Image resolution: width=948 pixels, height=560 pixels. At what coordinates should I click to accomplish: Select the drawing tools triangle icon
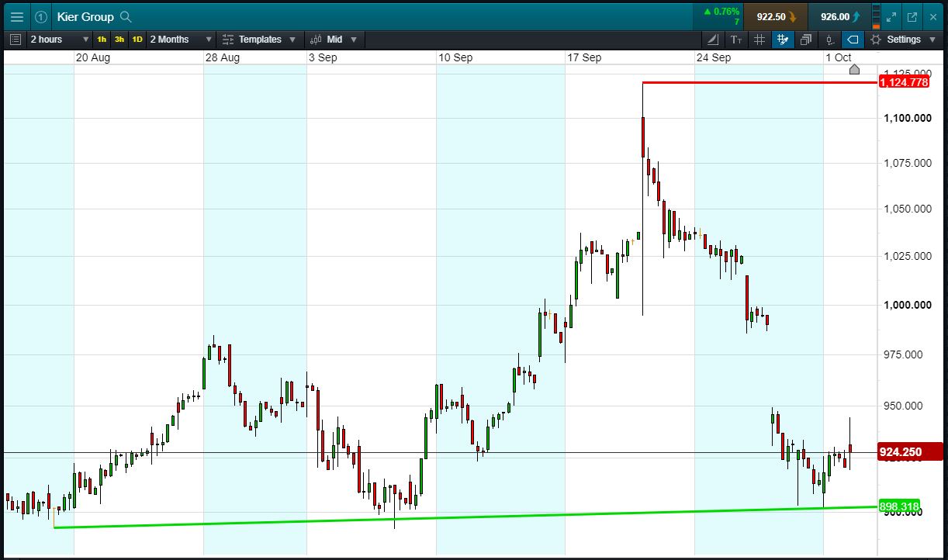pos(714,40)
